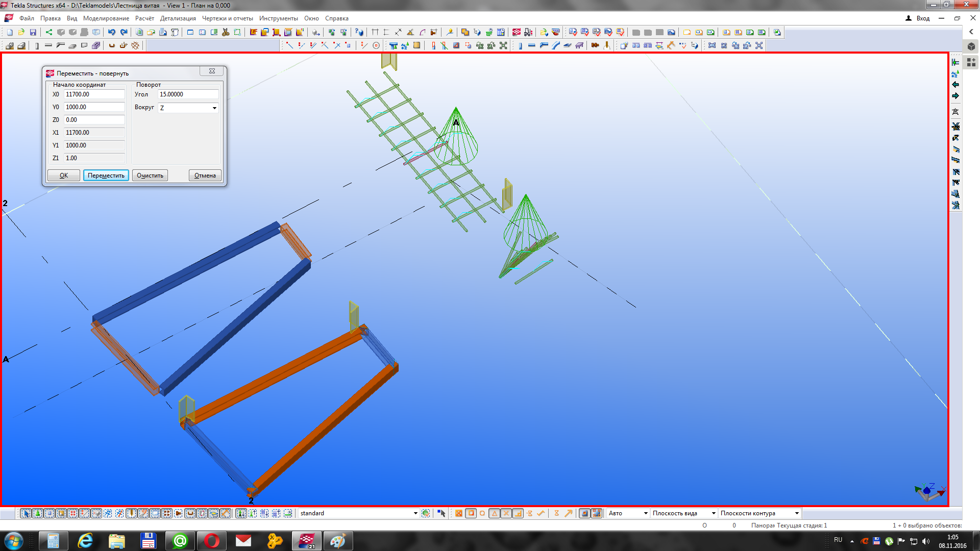Open the Моделирование menu

(106, 18)
